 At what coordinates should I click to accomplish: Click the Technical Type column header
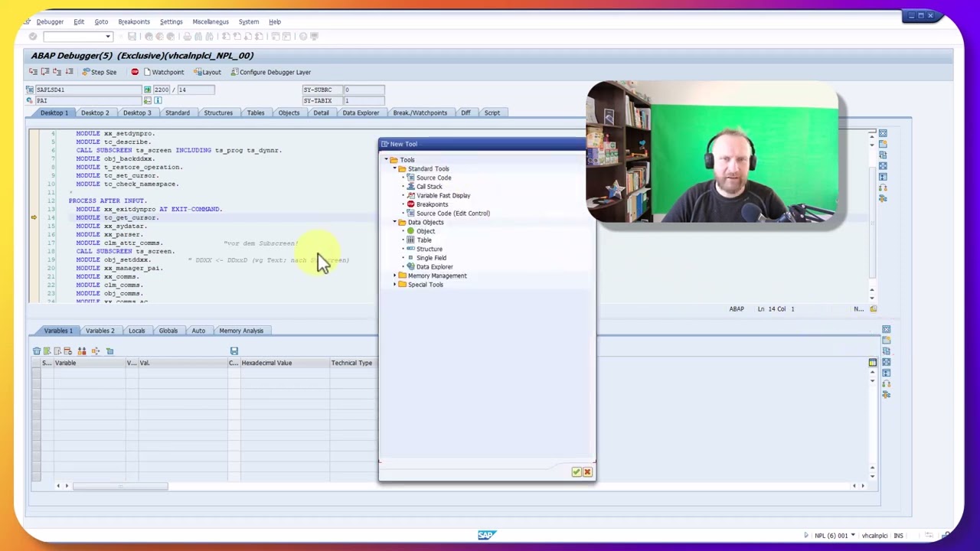click(351, 363)
